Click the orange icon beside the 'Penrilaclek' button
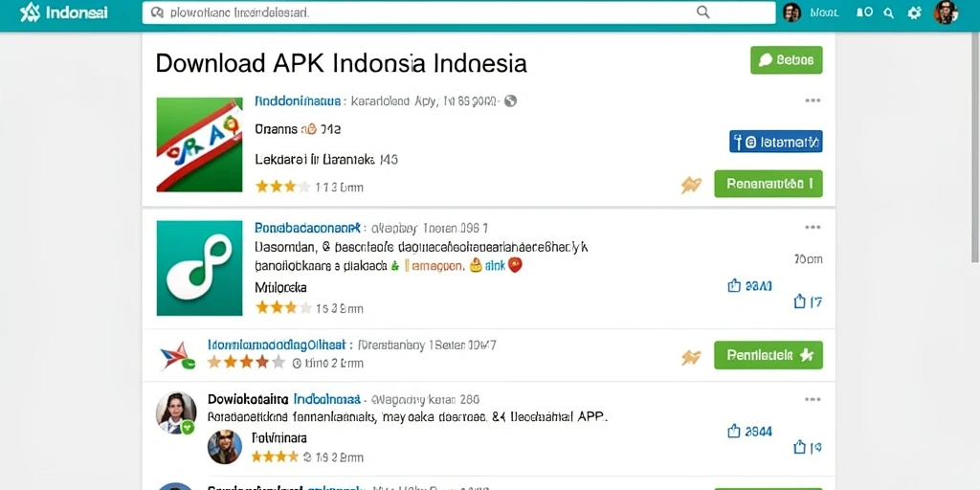 pyautogui.click(x=691, y=357)
